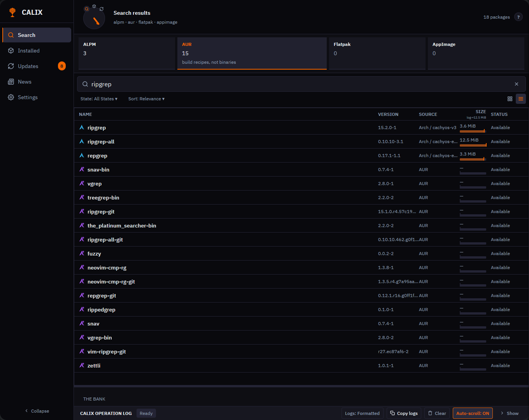Click the CALIX shell logo icon
Screen dimensions: 529x420
click(x=12, y=12)
